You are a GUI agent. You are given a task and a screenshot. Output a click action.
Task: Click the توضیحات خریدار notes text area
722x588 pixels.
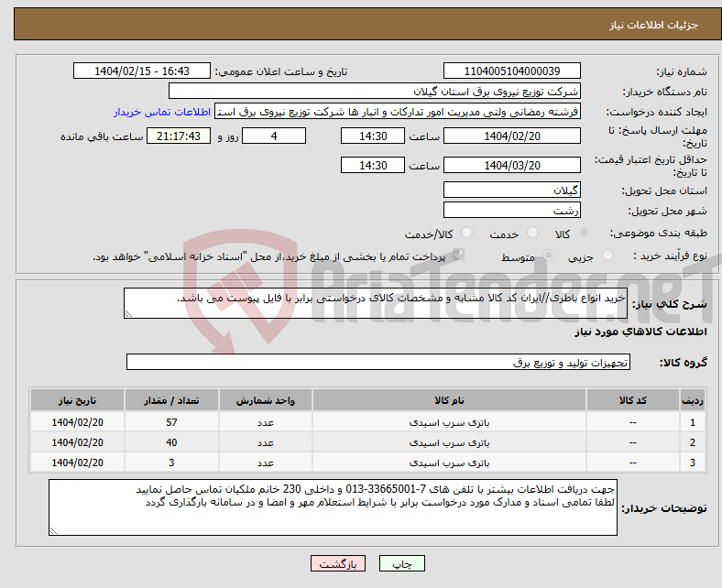333,508
